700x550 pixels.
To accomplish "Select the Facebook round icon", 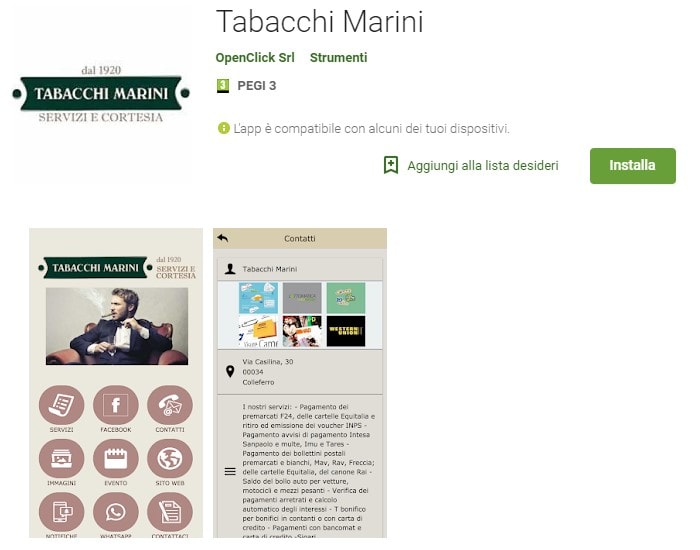I will click(116, 404).
